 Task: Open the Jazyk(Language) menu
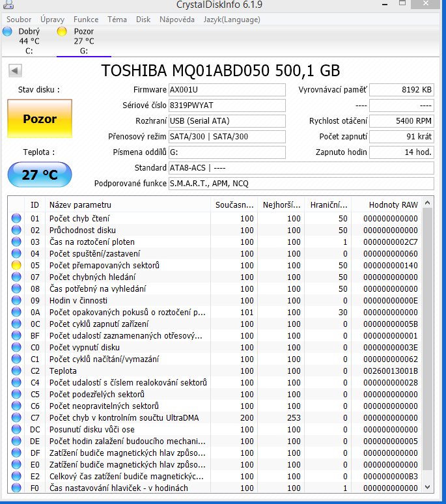(x=232, y=20)
